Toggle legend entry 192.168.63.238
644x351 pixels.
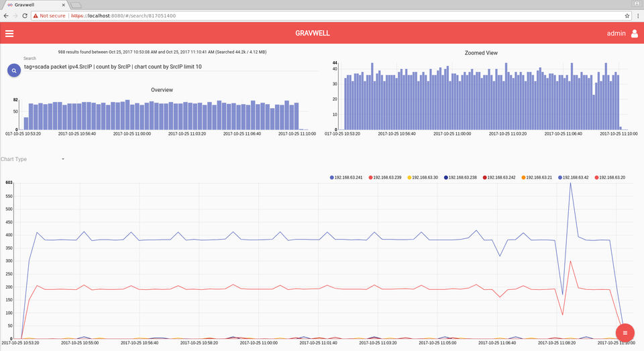(460, 178)
